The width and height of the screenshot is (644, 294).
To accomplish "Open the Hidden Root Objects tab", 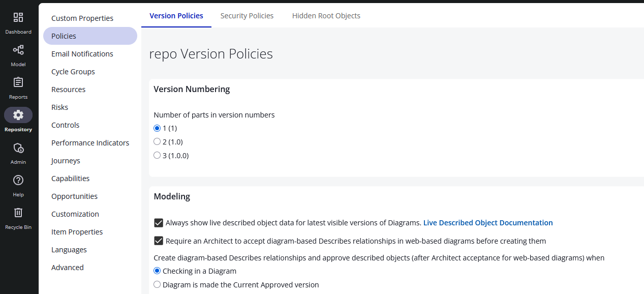I will pos(326,16).
